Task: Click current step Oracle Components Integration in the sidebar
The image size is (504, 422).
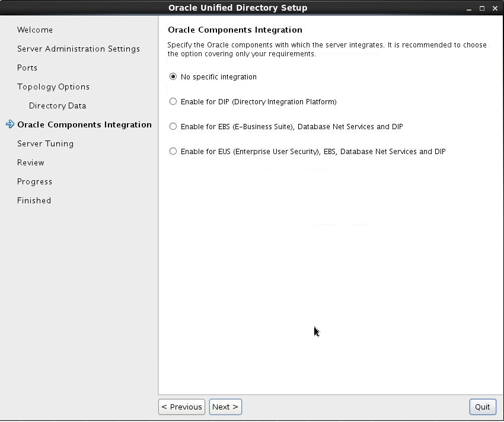Action: pos(84,124)
